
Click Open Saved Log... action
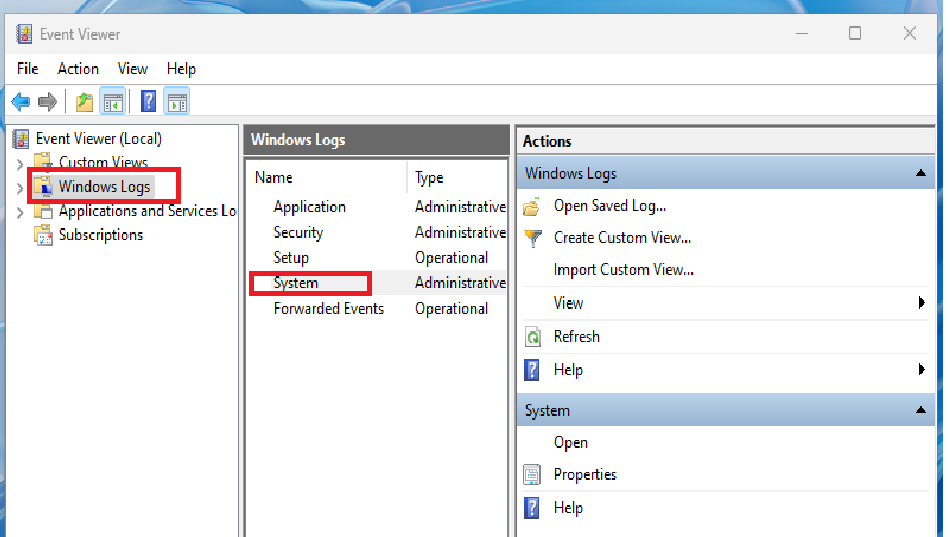pos(610,206)
